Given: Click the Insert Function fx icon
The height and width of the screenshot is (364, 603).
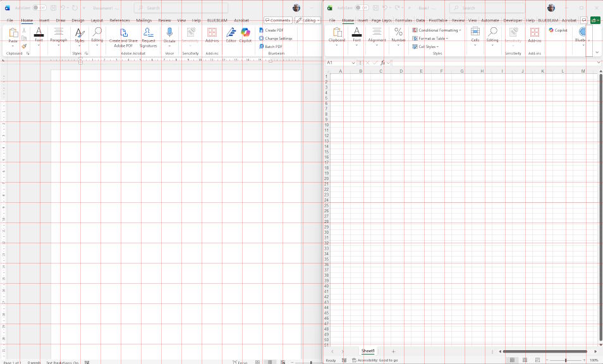Looking at the screenshot, I should pos(383,63).
